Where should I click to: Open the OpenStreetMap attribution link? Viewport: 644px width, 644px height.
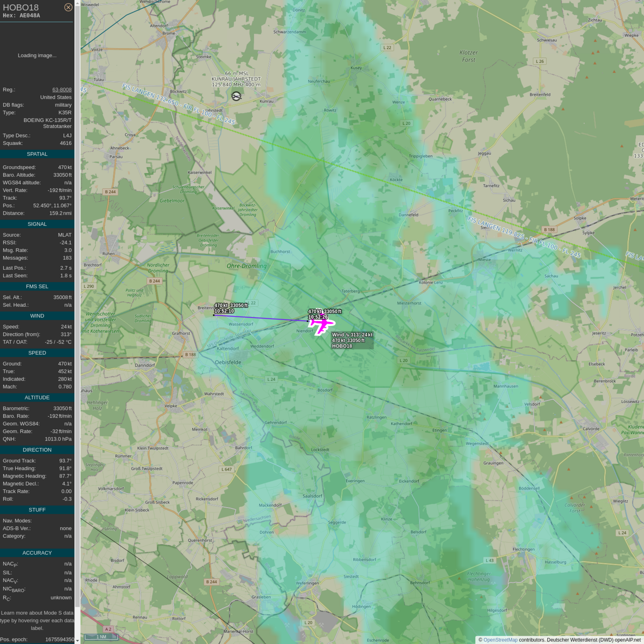click(500, 640)
